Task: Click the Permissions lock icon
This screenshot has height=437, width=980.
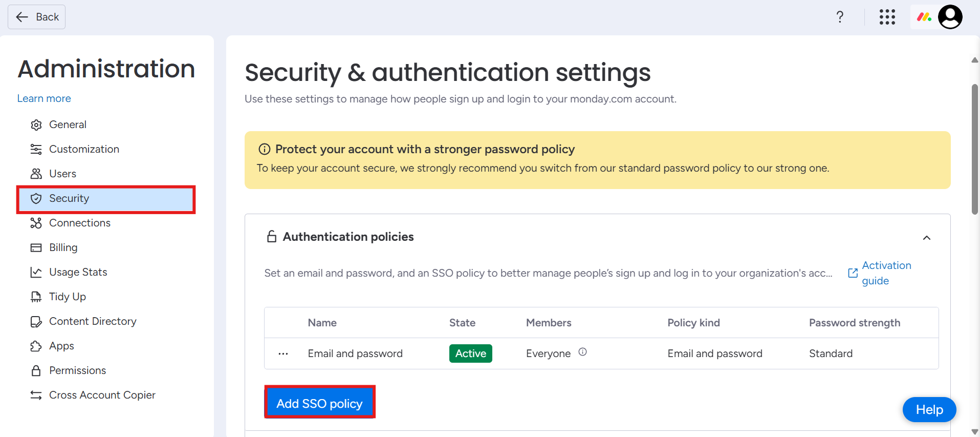Action: (x=36, y=370)
